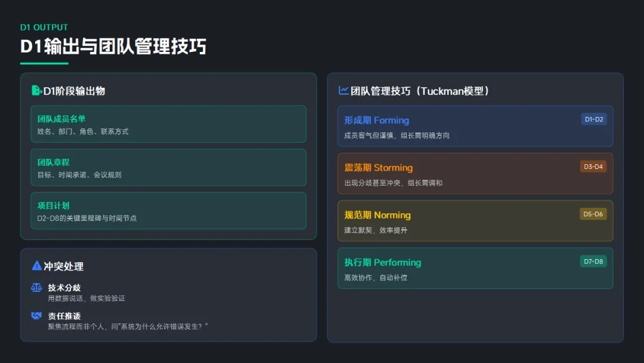Click the handshake icon beside 责任推诿
This screenshot has width=644, height=363.
pyautogui.click(x=36, y=316)
